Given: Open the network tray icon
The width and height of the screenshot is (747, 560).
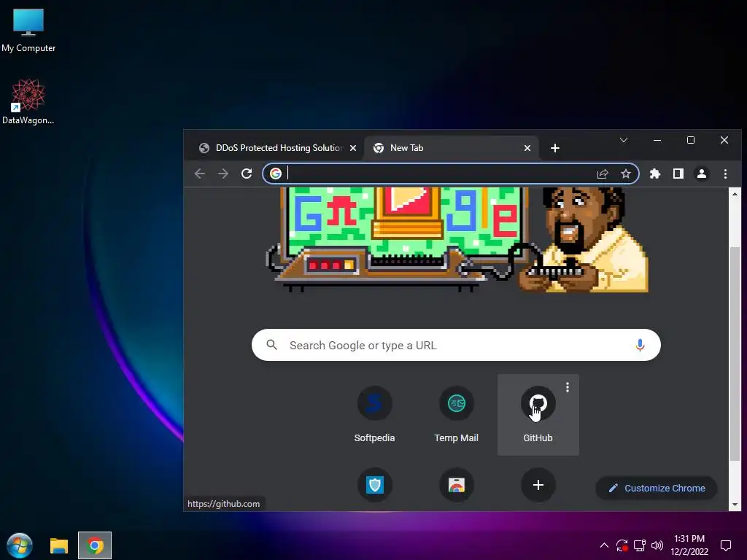Looking at the screenshot, I should coord(639,545).
